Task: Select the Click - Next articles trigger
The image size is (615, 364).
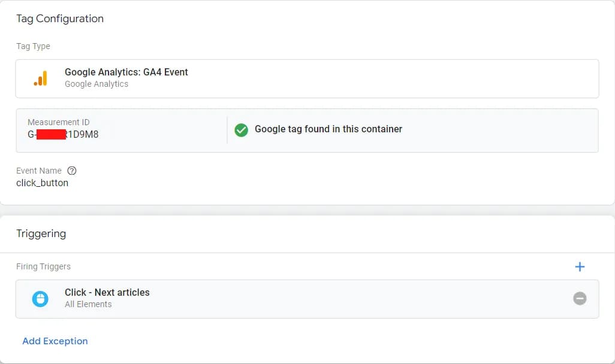Action: click(x=107, y=292)
